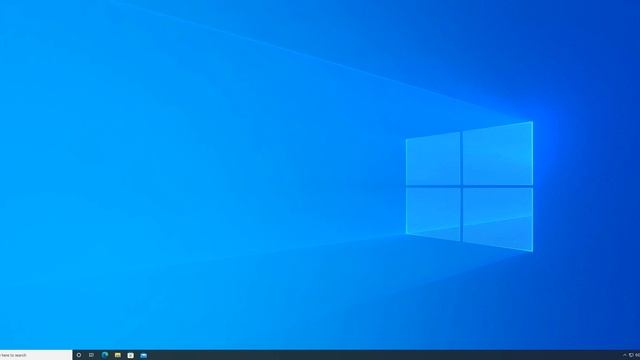Open File Explorer from the taskbar
640x360 pixels.
[118, 355]
